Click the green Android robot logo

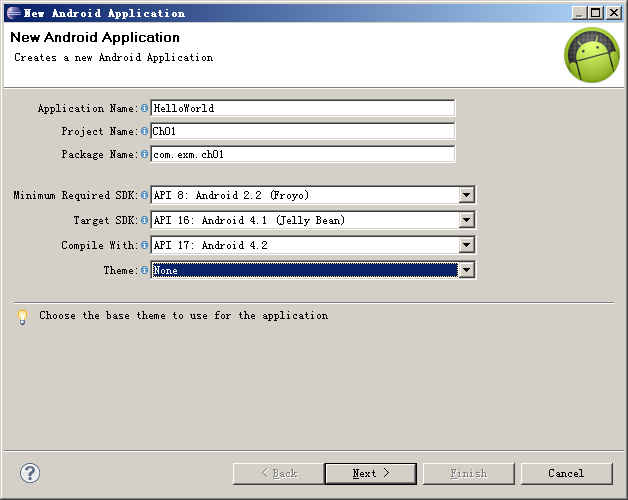coord(592,55)
